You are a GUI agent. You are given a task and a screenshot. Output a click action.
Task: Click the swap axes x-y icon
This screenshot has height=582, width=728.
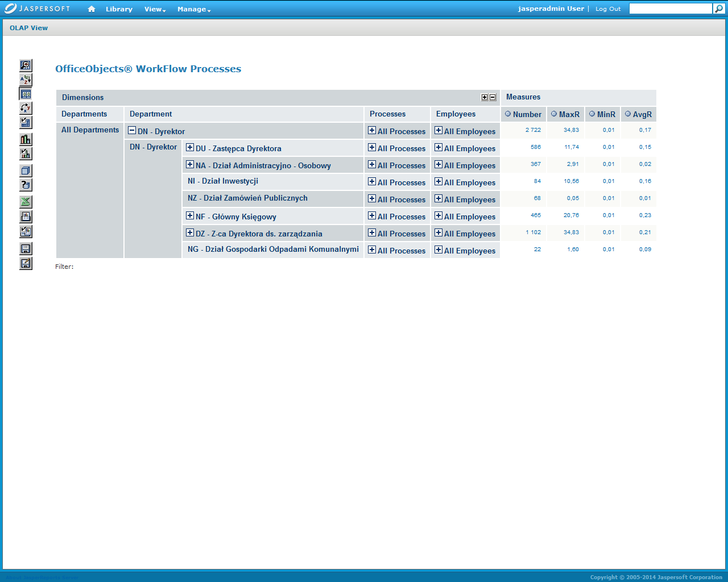[26, 108]
